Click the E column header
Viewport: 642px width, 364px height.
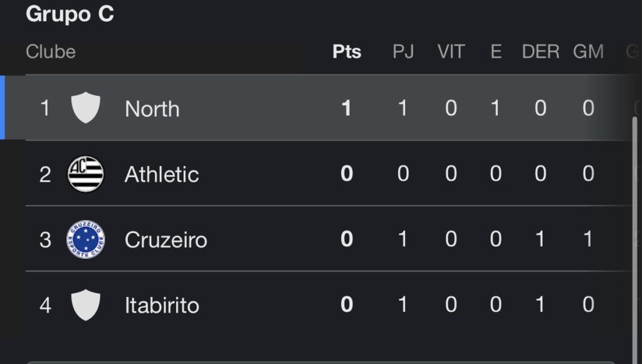496,51
